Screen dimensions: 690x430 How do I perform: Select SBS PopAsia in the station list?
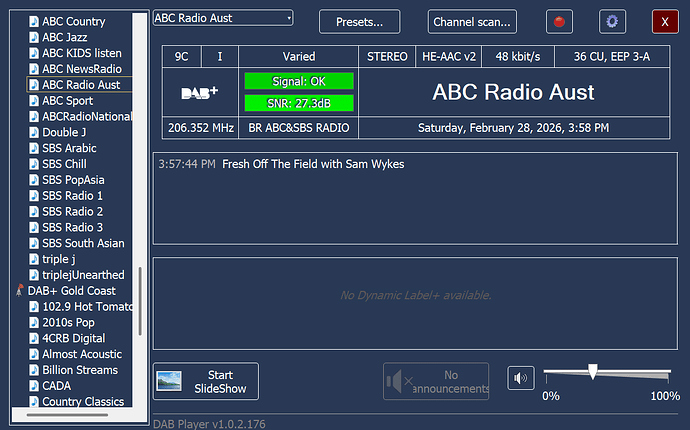(74, 180)
